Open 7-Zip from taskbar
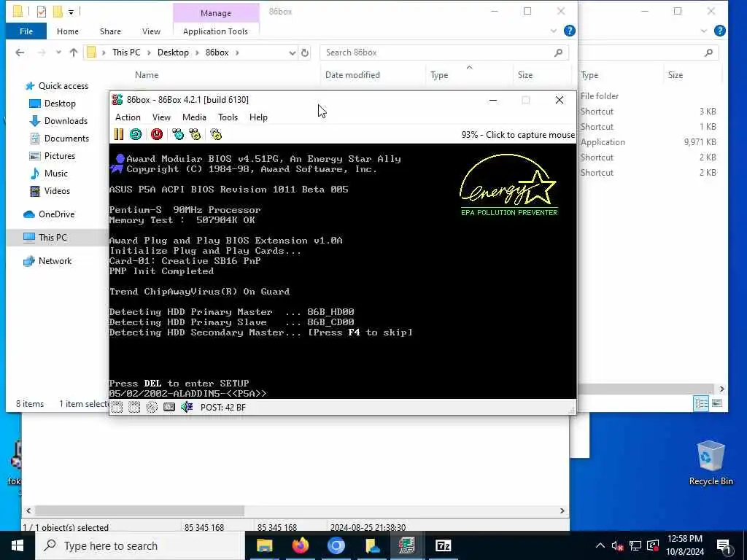The width and height of the screenshot is (747, 560). coord(443,545)
